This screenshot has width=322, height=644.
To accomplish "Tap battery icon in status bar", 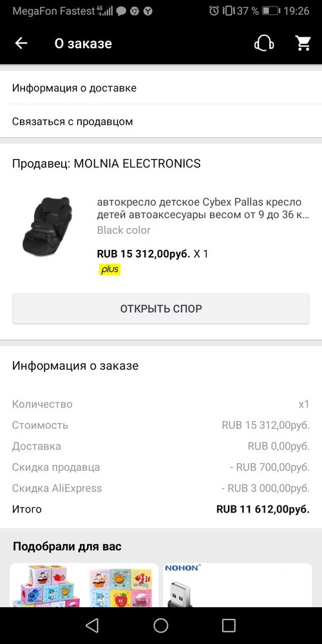I will (x=270, y=11).
